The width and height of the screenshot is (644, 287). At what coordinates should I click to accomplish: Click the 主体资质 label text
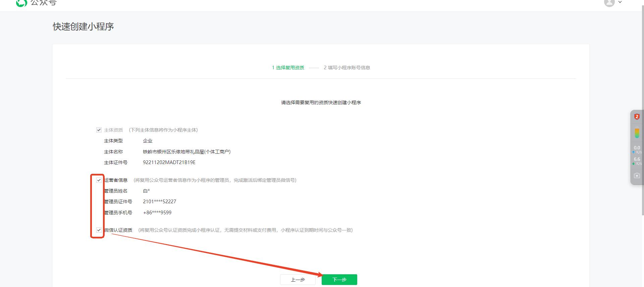[113, 130]
